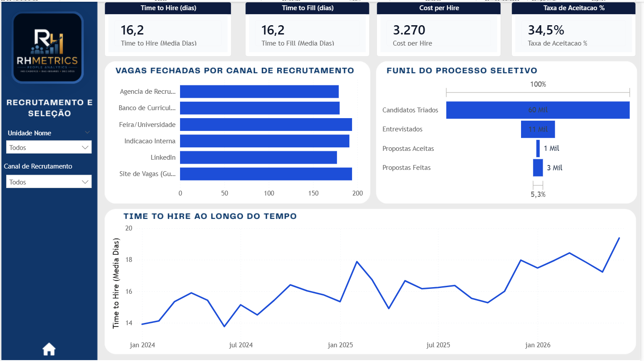Click the Feira/Universidade axis label
The height and width of the screenshot is (361, 644).
pos(148,125)
